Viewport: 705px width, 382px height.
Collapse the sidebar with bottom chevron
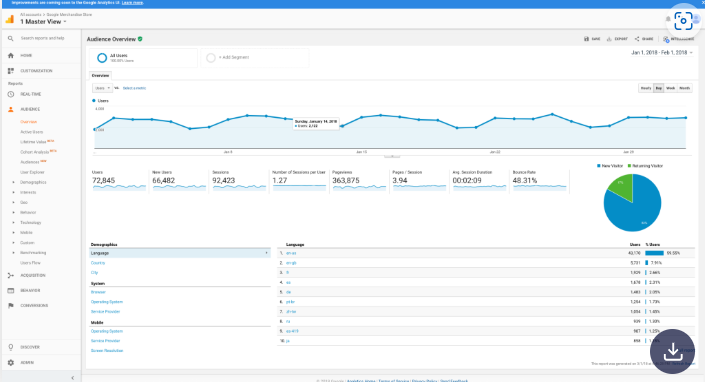pos(73,378)
